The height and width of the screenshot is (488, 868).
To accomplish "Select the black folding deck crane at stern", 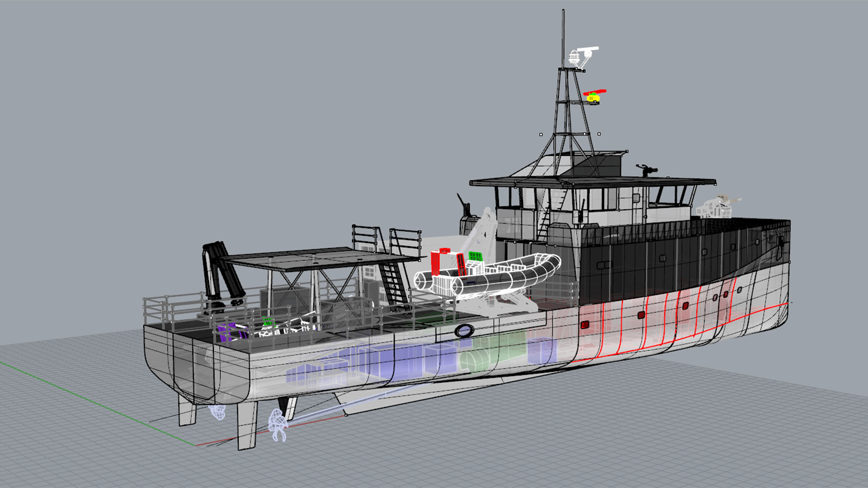I will coord(222,276).
